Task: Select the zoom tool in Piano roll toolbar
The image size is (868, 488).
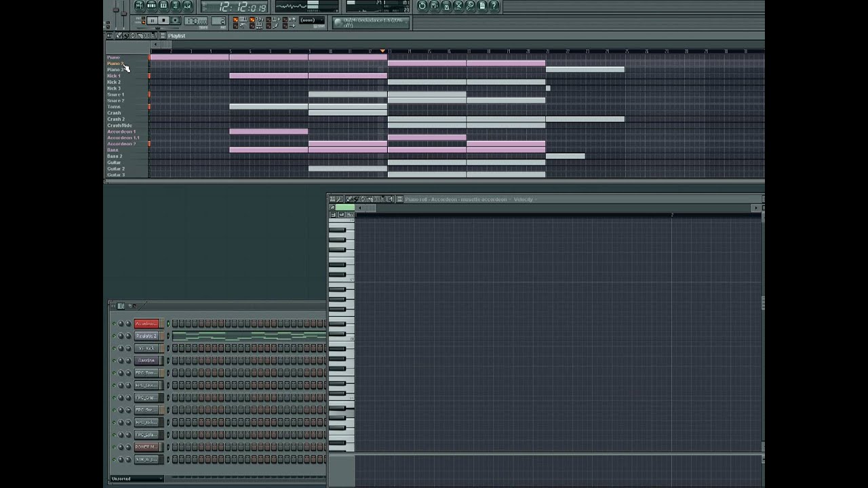Action: click(x=382, y=199)
